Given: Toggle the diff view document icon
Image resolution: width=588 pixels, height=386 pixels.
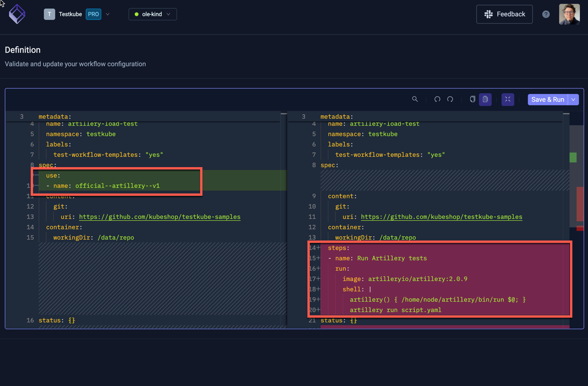Looking at the screenshot, I should point(485,99).
